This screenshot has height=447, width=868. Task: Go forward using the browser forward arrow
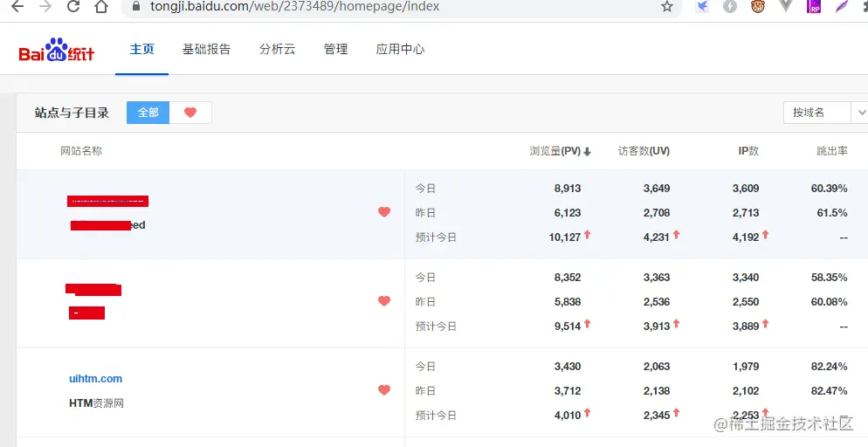pos(45,7)
